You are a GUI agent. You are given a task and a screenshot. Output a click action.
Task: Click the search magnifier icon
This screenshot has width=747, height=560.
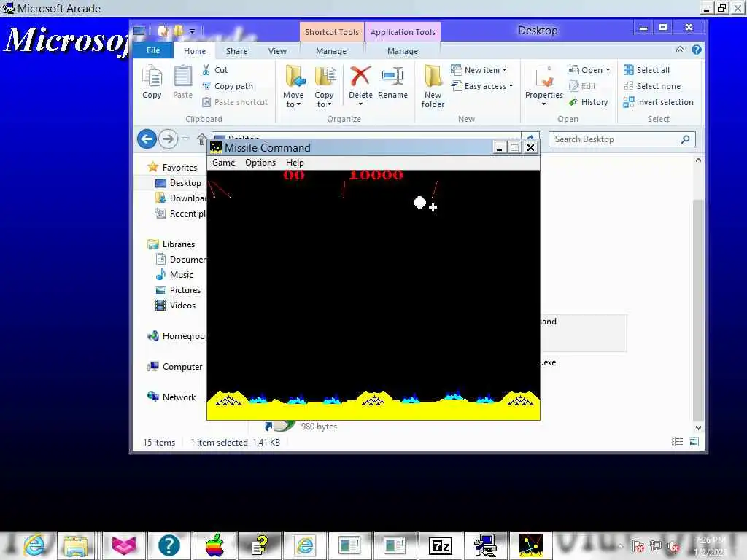(x=685, y=139)
